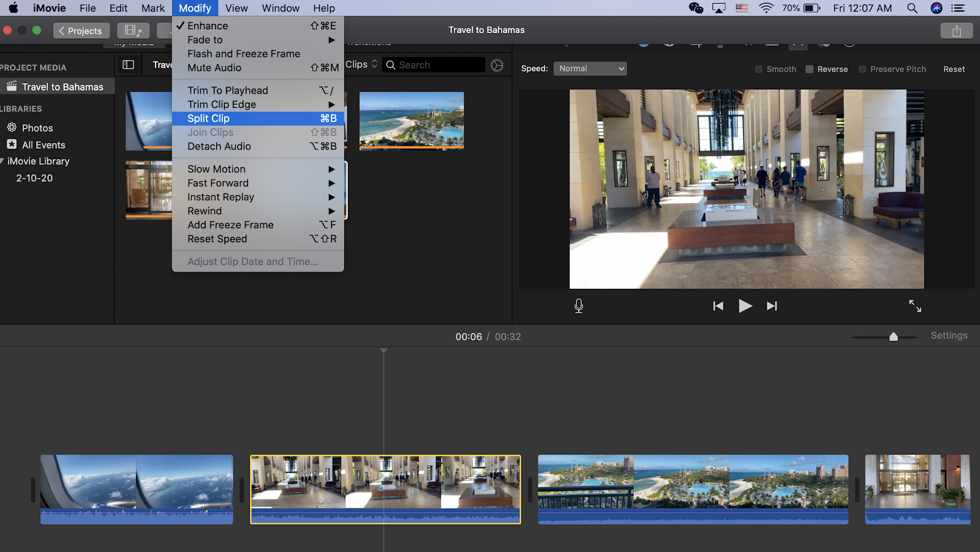The image size is (980, 552).
Task: Click the AirPlay display icon
Action: pyautogui.click(x=719, y=8)
